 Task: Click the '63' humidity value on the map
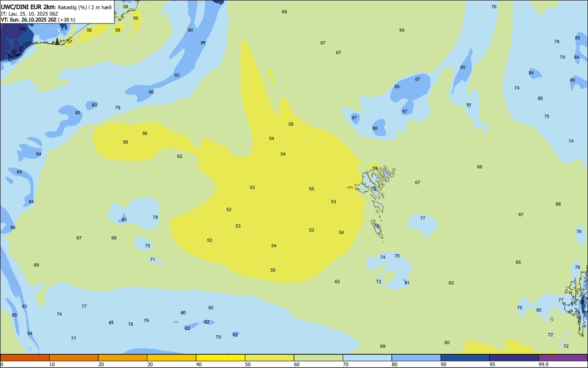(x=451, y=283)
